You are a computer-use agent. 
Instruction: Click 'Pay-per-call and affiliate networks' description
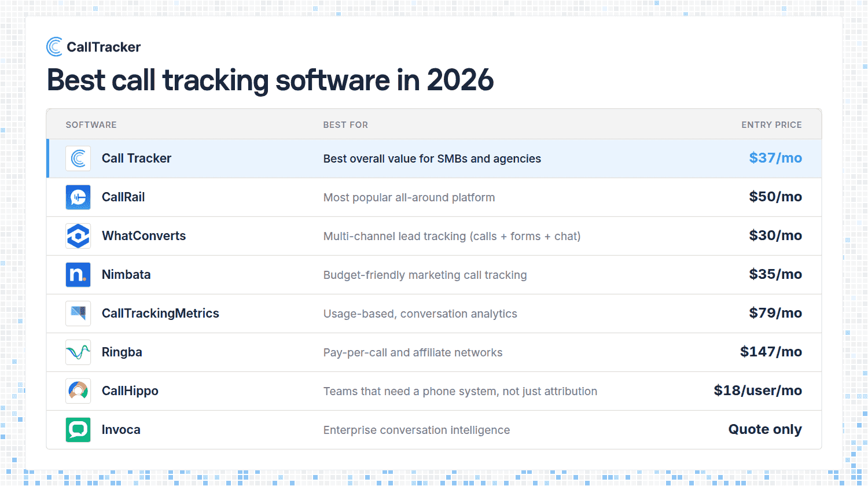[x=413, y=353]
